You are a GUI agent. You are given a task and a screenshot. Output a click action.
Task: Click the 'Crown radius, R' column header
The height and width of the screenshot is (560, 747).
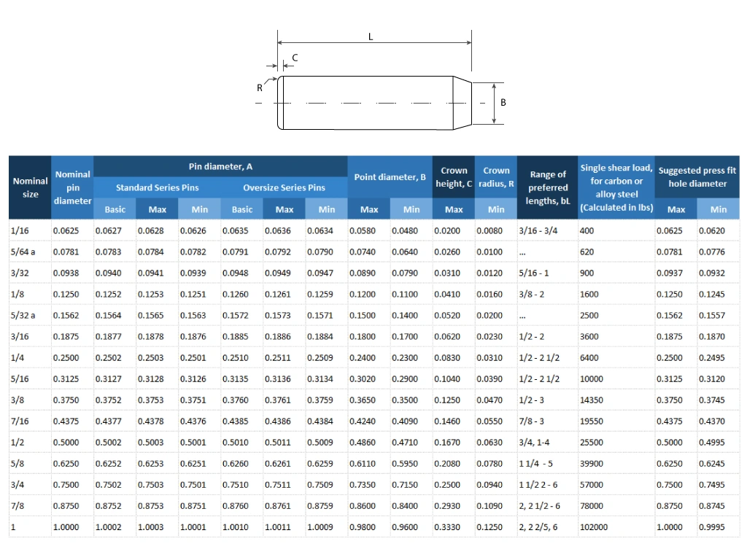tap(495, 177)
